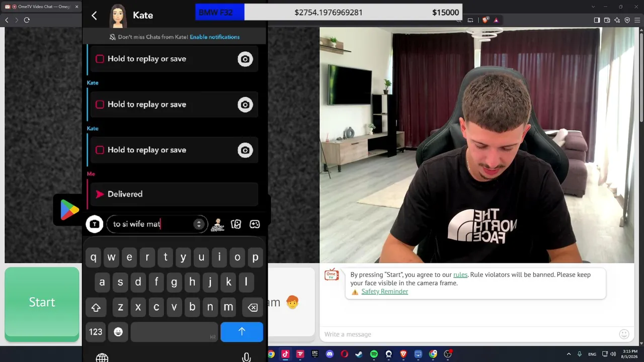Viewport: 644px width, 362px height.
Task: Open Brave VPN shield icon
Action: point(627,20)
